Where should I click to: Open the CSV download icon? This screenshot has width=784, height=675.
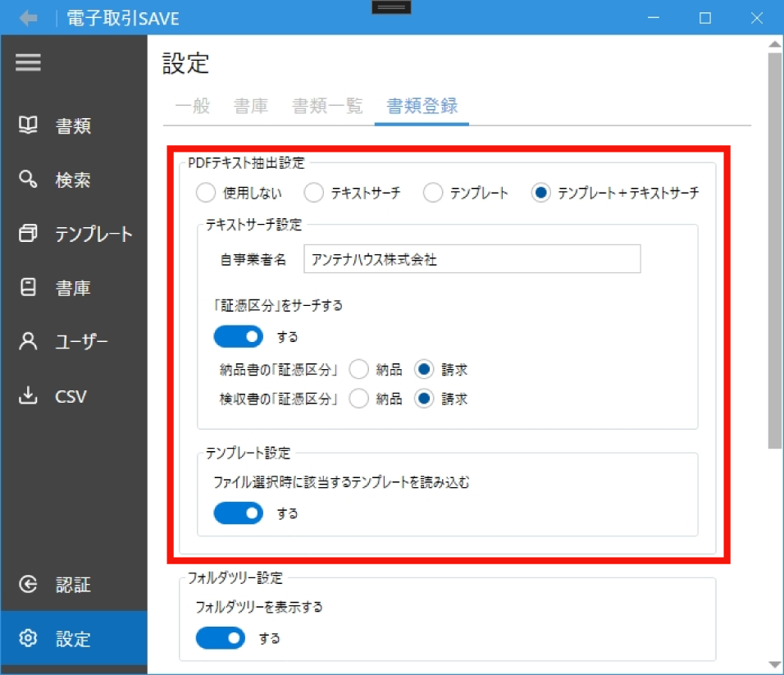[29, 396]
